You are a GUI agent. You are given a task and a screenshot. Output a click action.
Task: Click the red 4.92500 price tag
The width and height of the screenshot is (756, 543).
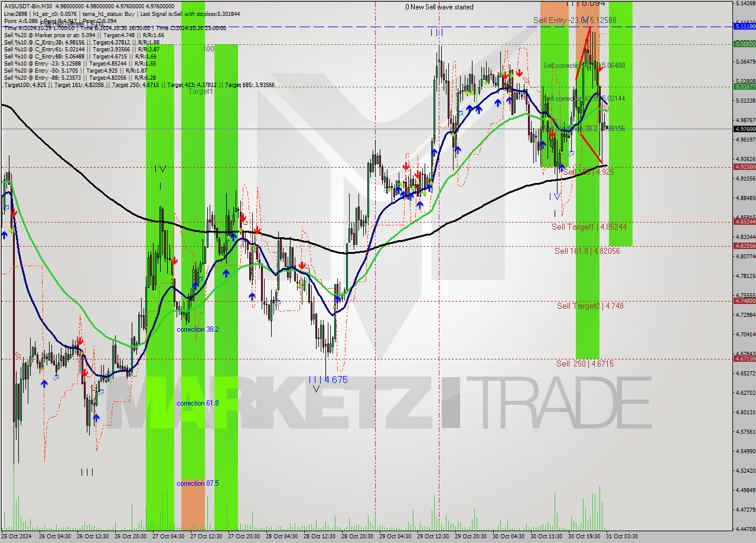point(745,167)
